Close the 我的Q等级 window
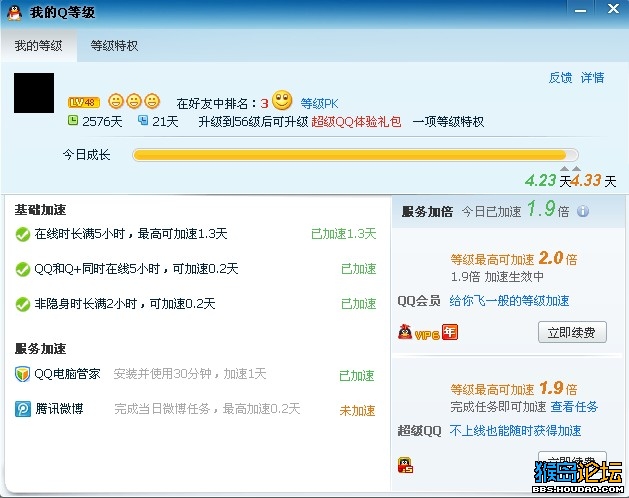The image size is (629, 498). tap(613, 9)
